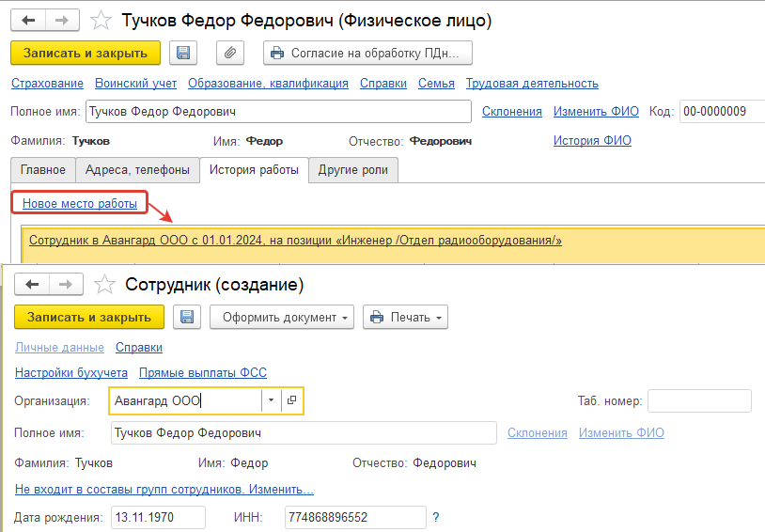Click the Согласие на обработку ПДн button
The image size is (765, 532).
pyautogui.click(x=367, y=53)
